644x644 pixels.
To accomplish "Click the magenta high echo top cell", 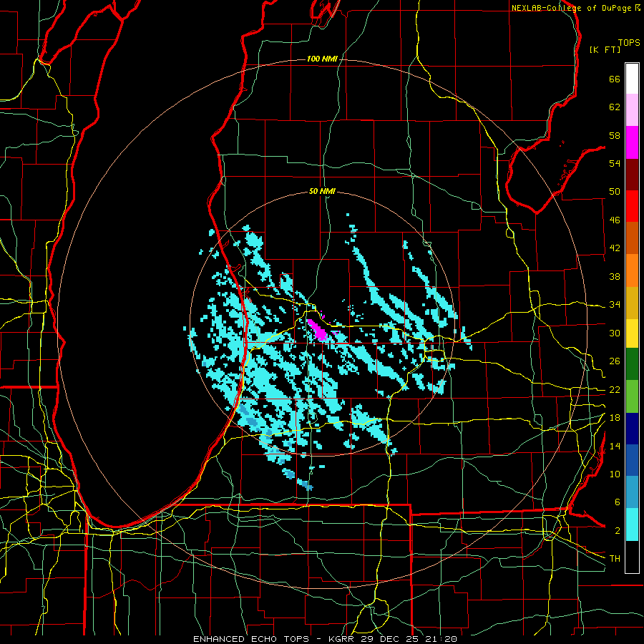I will click(318, 329).
